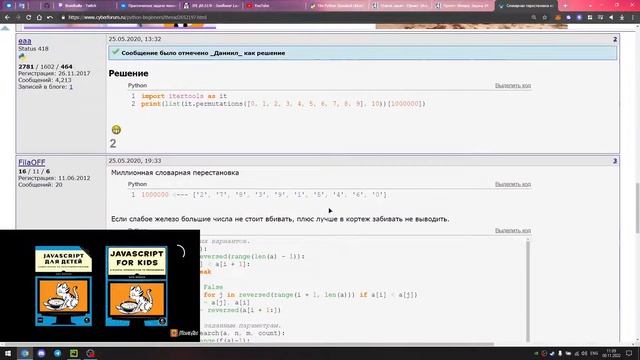The image size is (640, 360).
Task: Open Discord from the taskbar
Action: coord(41,353)
